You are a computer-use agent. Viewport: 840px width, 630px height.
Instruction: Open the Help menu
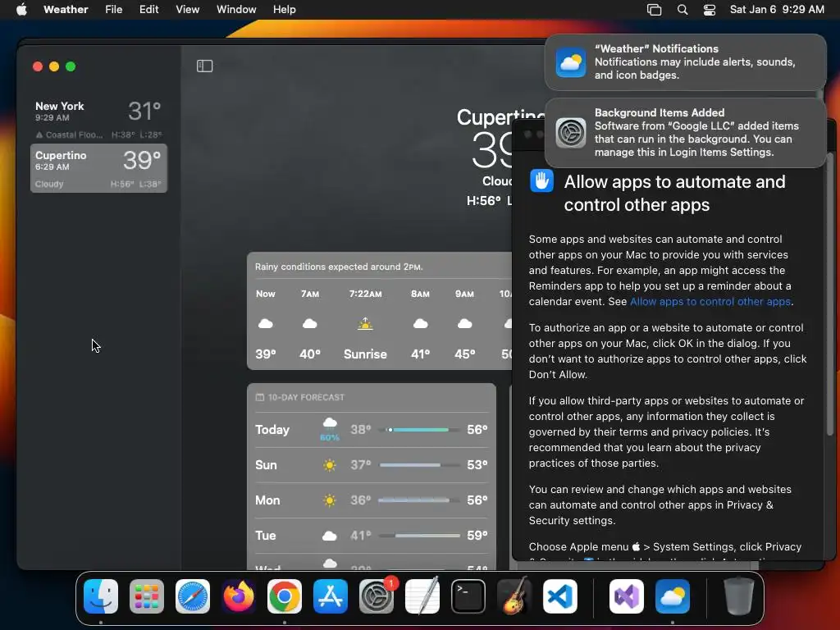point(284,10)
